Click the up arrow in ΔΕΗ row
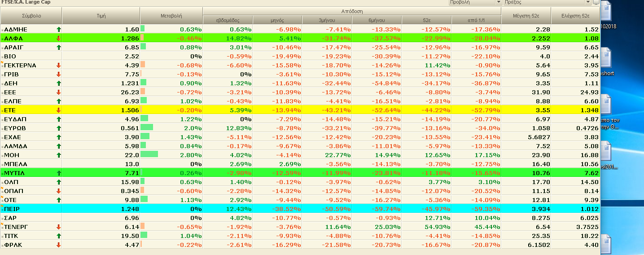This screenshot has width=644, height=255. coord(58,83)
